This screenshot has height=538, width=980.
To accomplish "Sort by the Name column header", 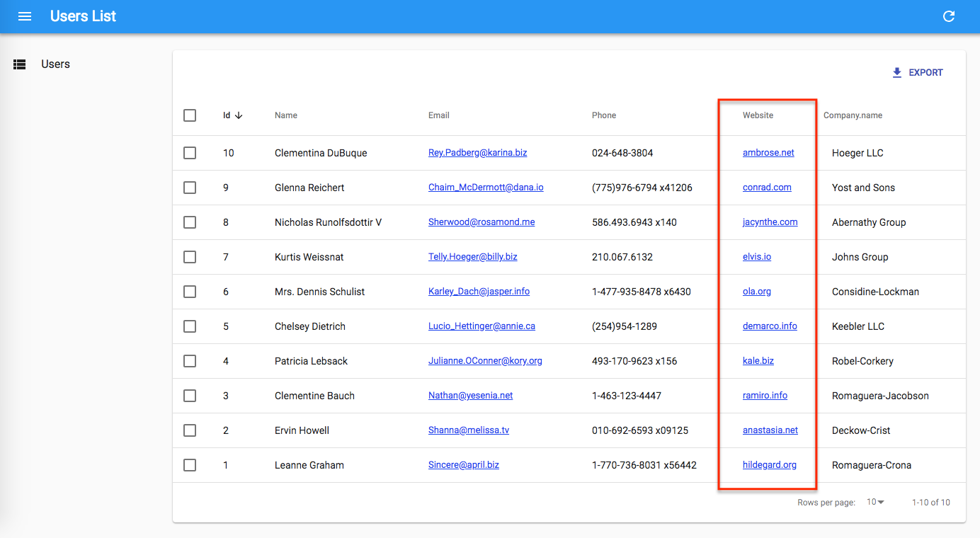I will (286, 115).
